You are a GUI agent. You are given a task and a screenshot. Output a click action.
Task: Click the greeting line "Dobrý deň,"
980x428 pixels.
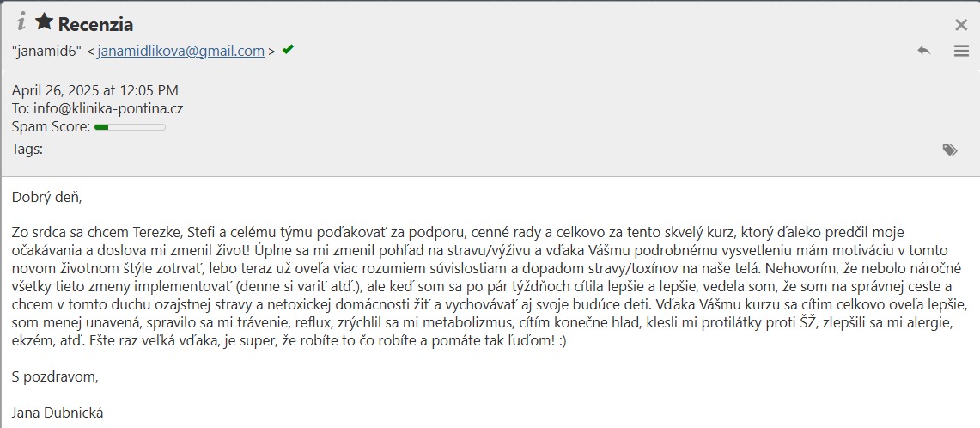47,198
